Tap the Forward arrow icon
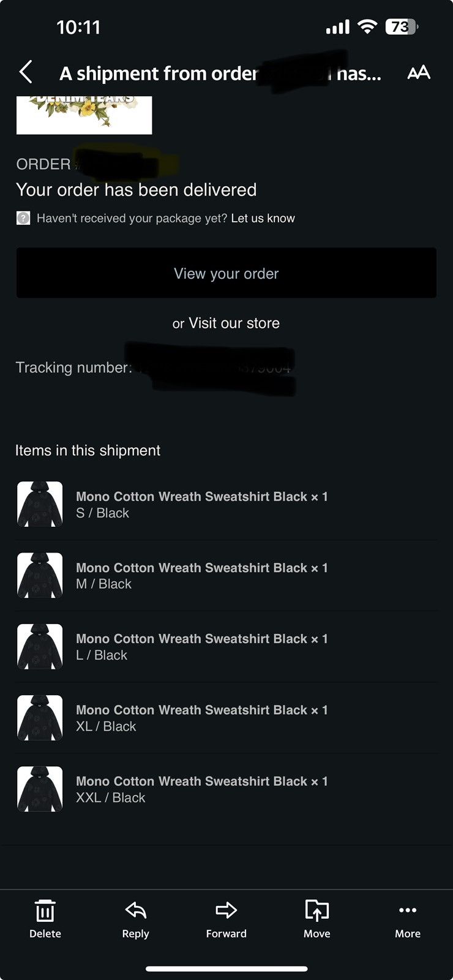 226,910
